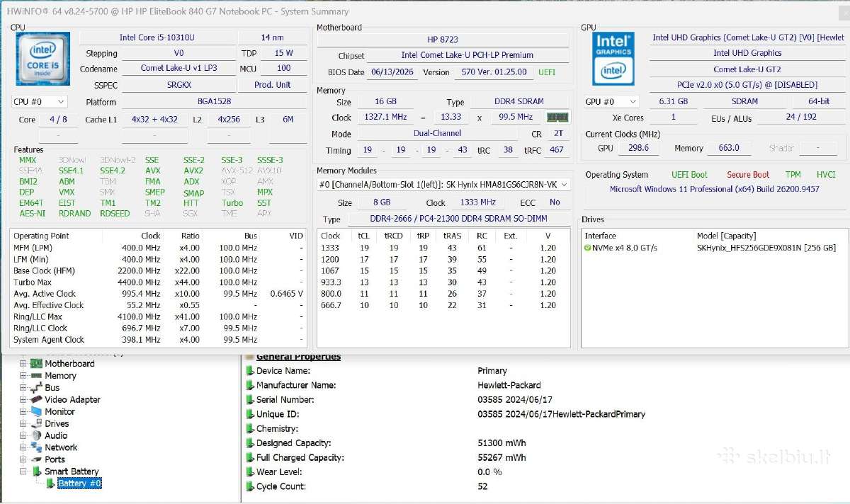
Task: Click the icon beside Cycle Count
Action: [x=250, y=487]
